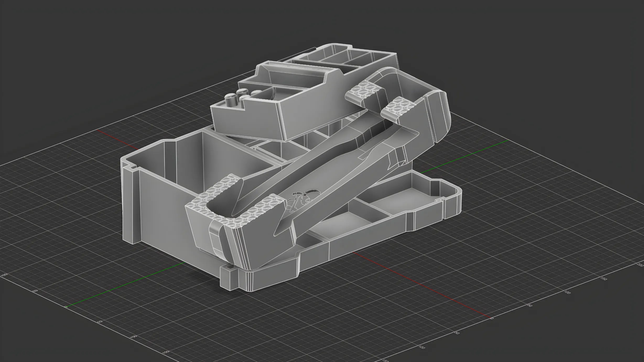This screenshot has width=644, height=362.
Task: Click the 0 label at the red axis end
Action: pyautogui.click(x=492, y=318)
